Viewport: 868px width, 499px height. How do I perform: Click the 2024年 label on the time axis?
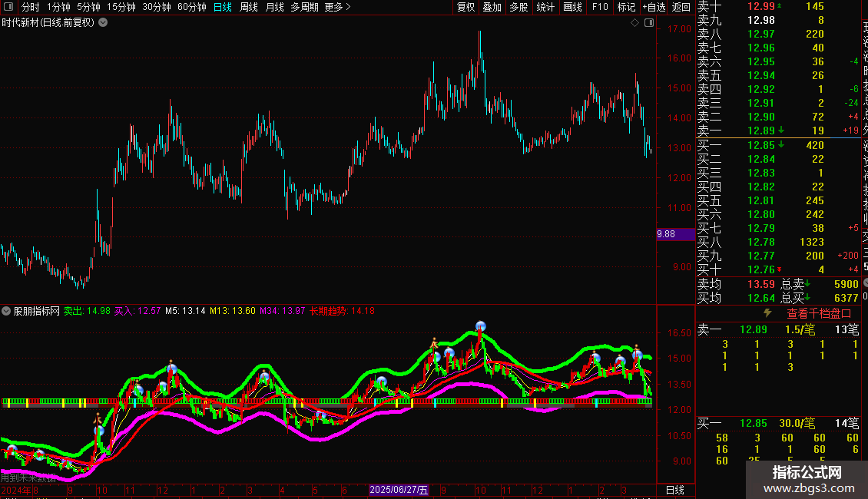pos(16,490)
